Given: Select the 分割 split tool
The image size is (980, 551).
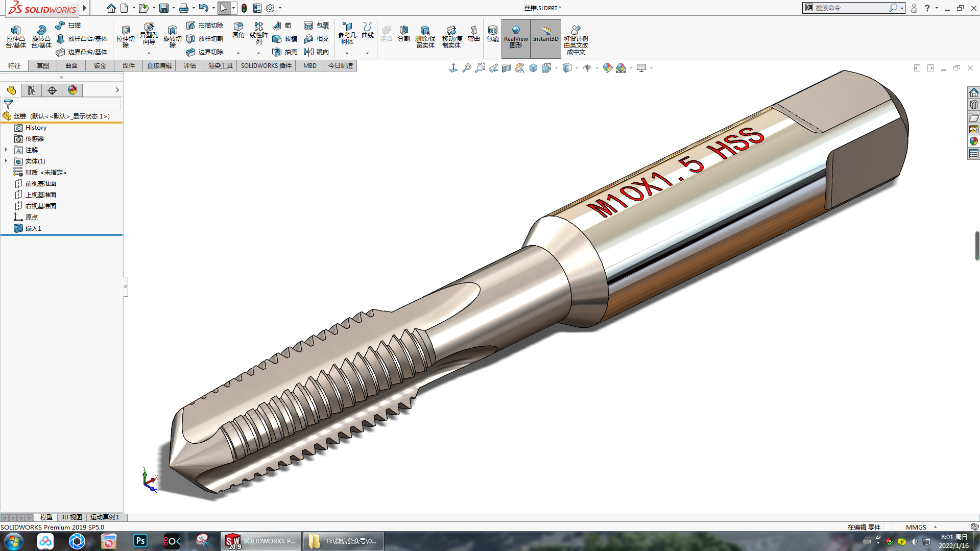Looking at the screenshot, I should coord(403,34).
